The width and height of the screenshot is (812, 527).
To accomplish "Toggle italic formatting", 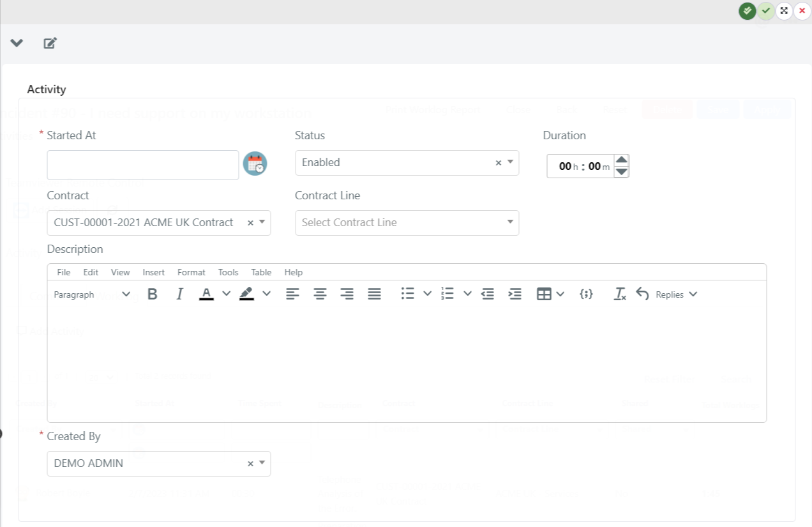I will (179, 294).
